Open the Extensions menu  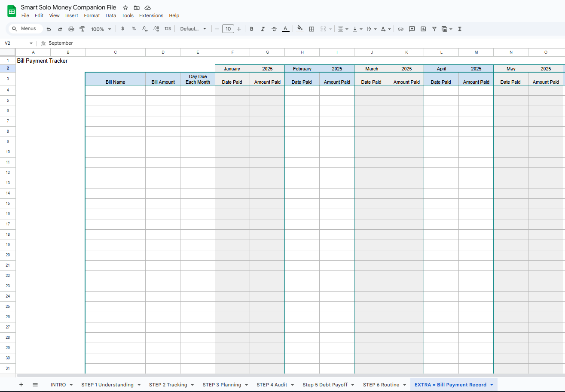[151, 15]
